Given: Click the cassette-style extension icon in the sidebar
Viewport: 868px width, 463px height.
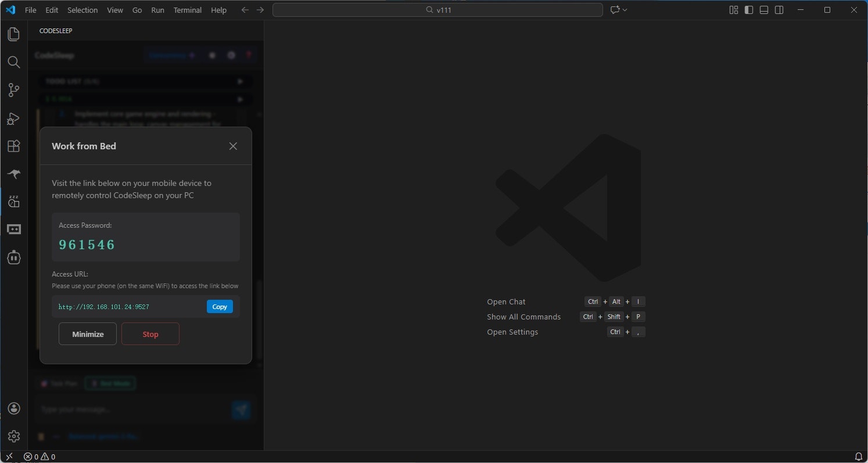Looking at the screenshot, I should pyautogui.click(x=13, y=229).
